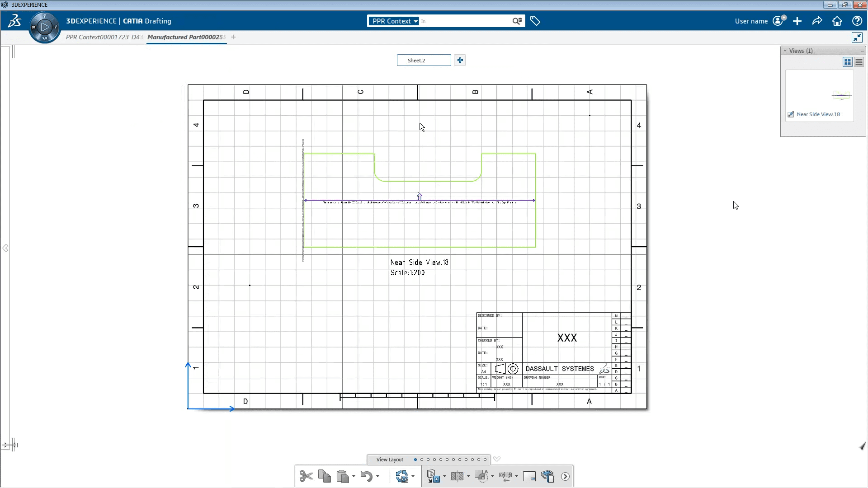Select the Section View tool
The image size is (868, 488).
[457, 476]
